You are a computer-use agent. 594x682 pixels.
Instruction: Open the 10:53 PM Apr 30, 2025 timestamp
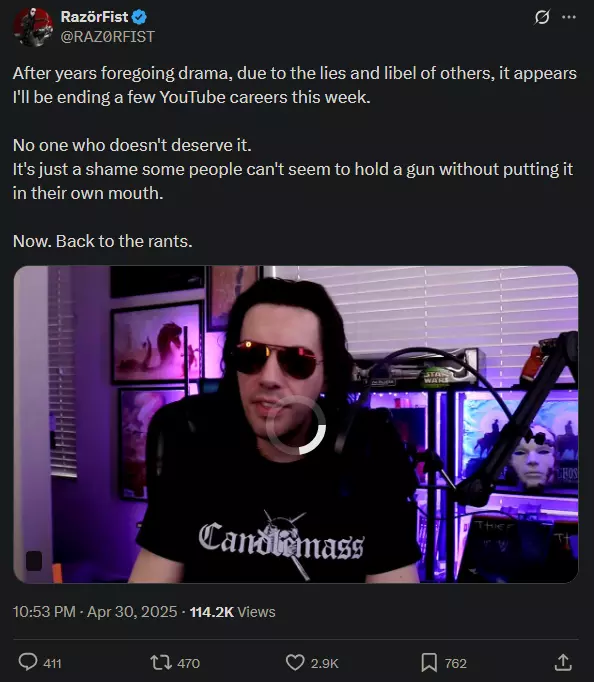coord(95,612)
